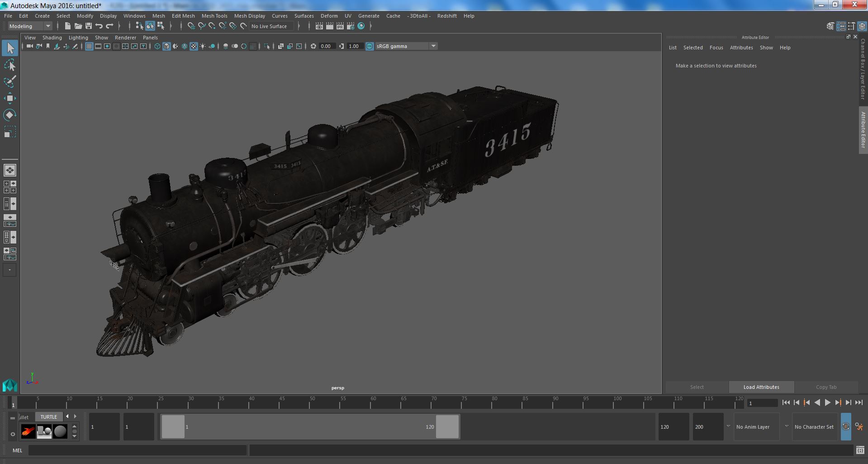Click the New Scene icon

coord(68,26)
